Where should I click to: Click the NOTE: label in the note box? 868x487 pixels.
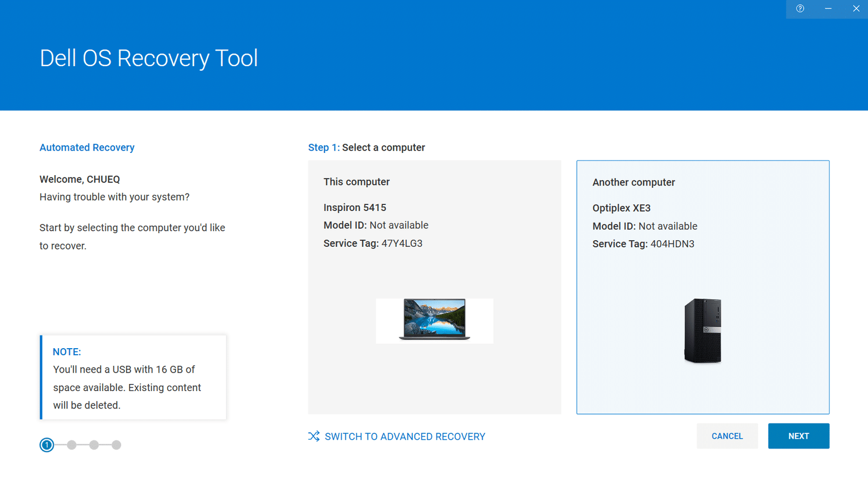pyautogui.click(x=67, y=351)
